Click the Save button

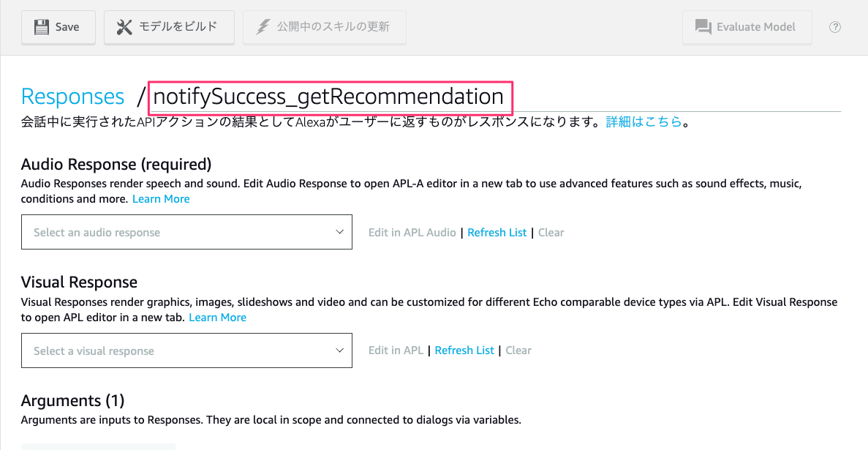point(58,27)
